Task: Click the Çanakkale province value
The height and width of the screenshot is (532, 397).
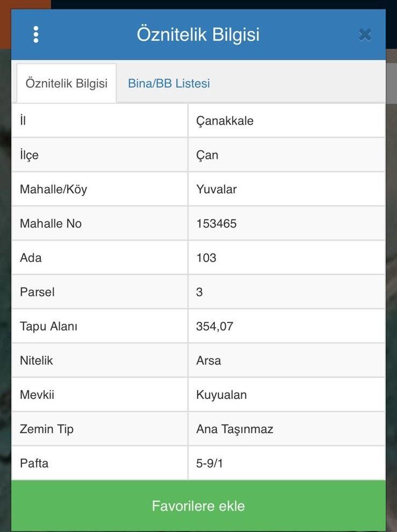Action: (x=225, y=121)
